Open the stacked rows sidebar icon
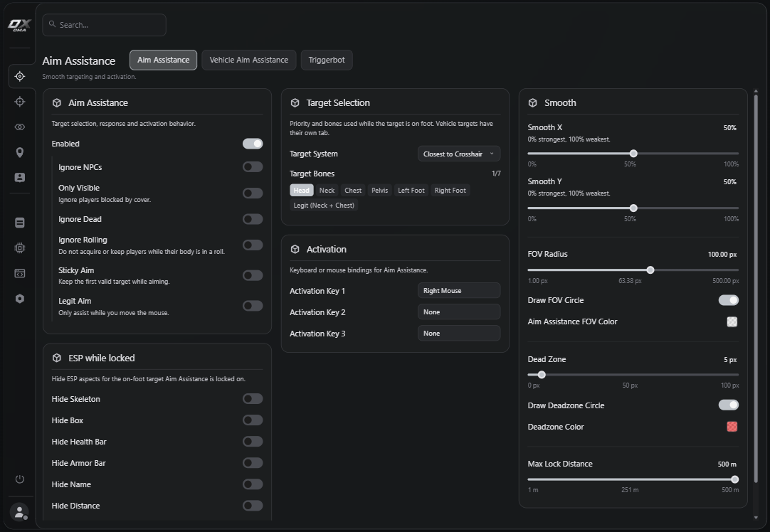The image size is (770, 532). [x=20, y=223]
